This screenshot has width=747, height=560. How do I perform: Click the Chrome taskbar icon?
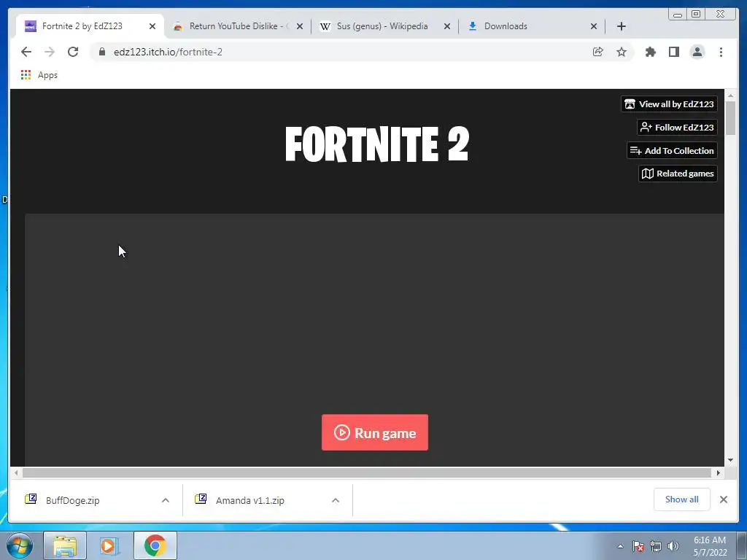(x=155, y=545)
